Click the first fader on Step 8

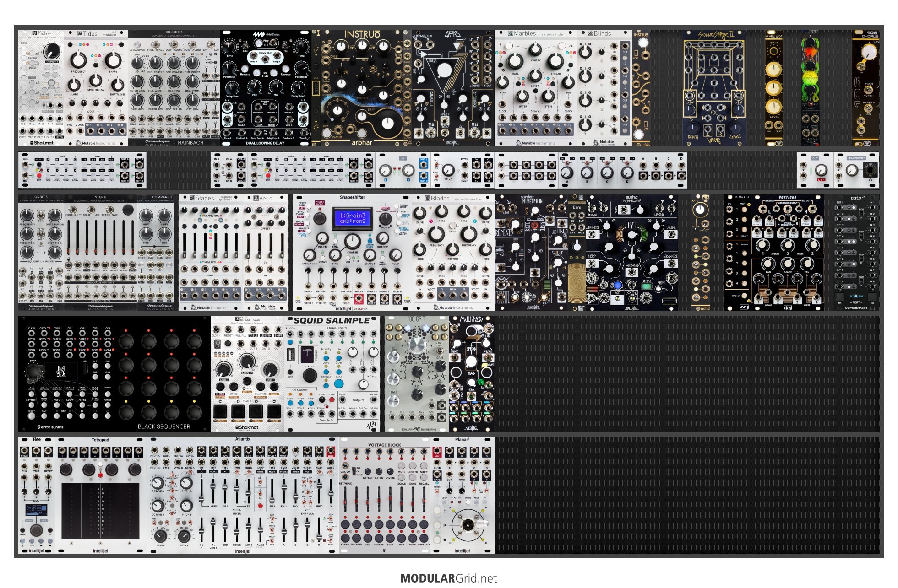(69, 237)
